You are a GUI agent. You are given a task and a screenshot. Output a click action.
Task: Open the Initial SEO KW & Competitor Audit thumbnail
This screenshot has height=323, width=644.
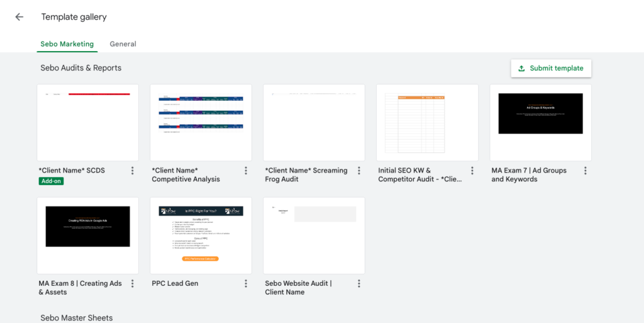pos(428,123)
